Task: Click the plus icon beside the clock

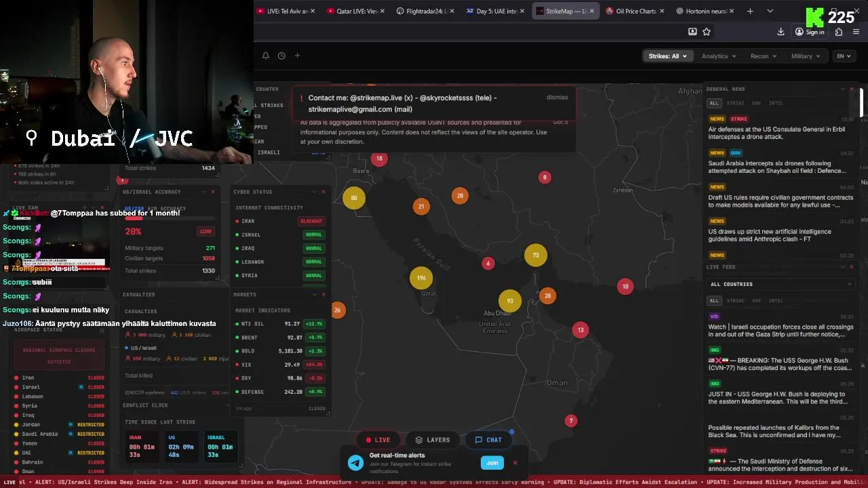Action: (297, 56)
